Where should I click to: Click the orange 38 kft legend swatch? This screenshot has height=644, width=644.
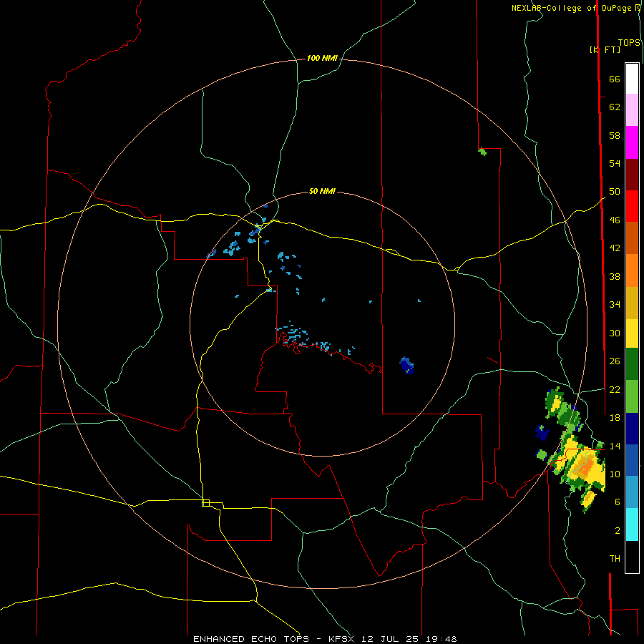click(x=632, y=270)
